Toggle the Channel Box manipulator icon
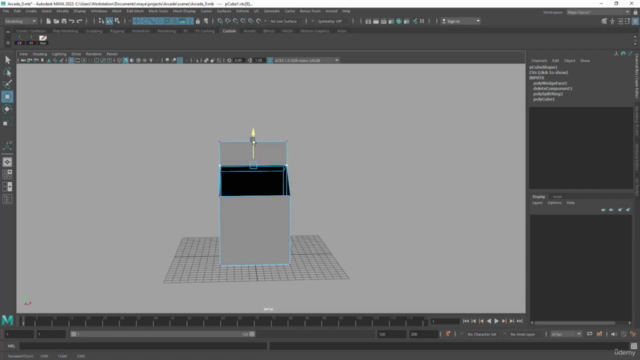 point(616,53)
